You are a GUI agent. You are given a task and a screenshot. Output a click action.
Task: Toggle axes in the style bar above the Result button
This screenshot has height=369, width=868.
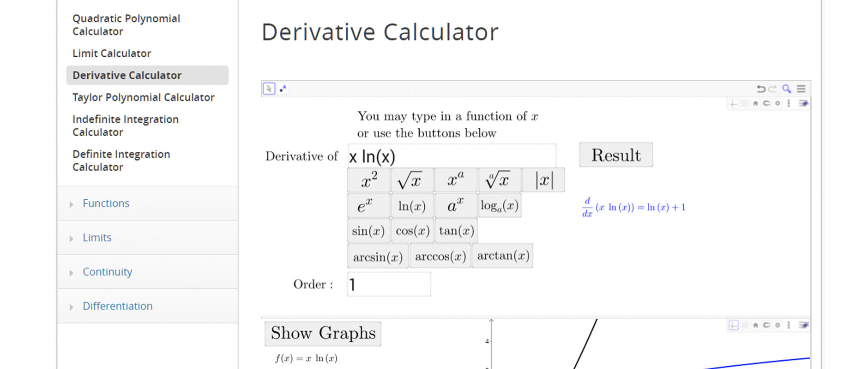(733, 103)
